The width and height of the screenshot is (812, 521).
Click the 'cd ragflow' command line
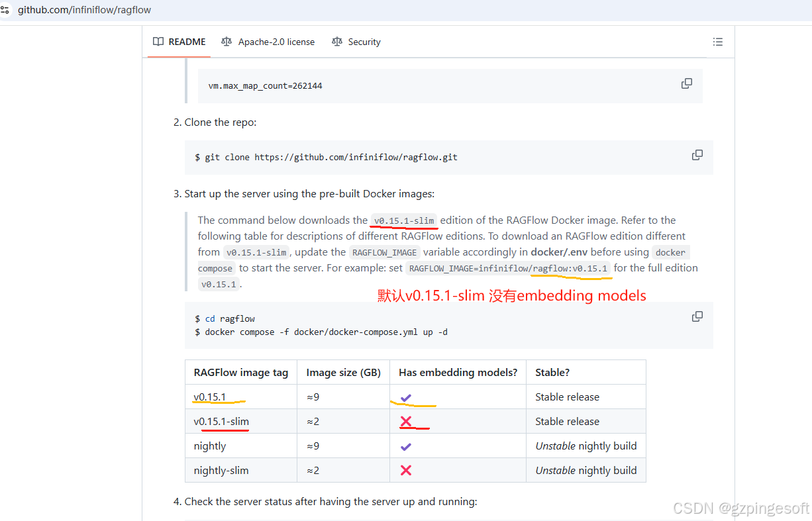click(225, 318)
